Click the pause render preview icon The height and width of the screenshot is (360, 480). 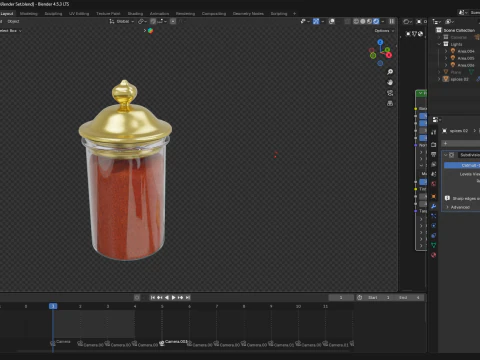(392, 21)
